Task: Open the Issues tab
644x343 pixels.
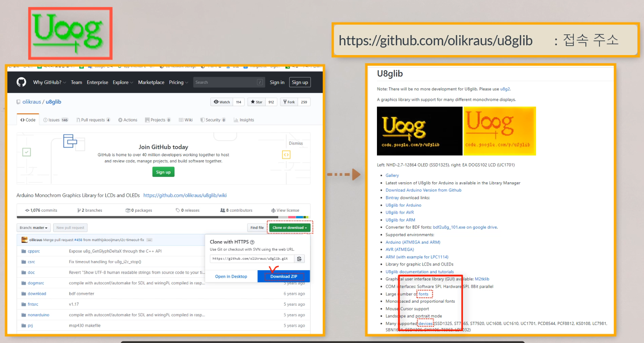Action: click(56, 120)
